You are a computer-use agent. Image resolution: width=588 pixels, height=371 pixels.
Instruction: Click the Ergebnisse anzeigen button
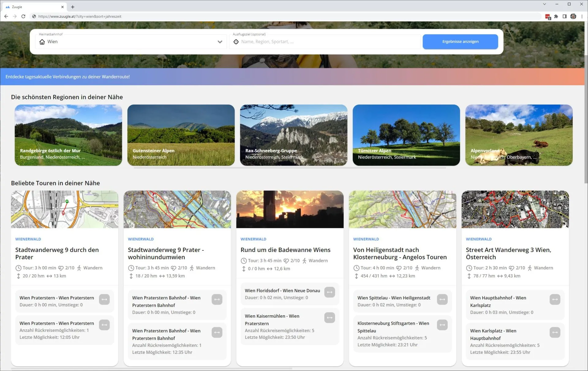460,42
